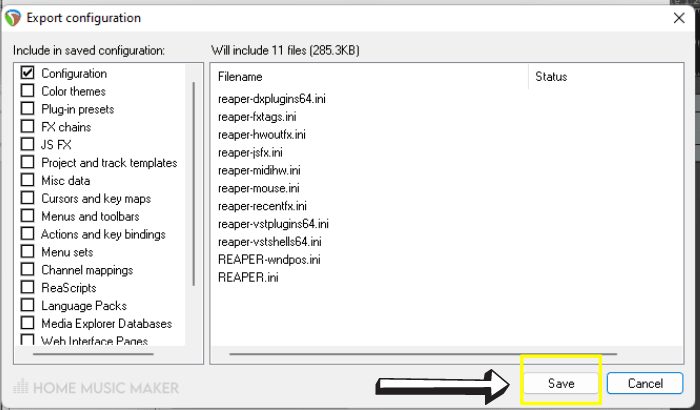Close the Export configuration dialog
Viewport: 700px width, 410px height.
(x=679, y=18)
